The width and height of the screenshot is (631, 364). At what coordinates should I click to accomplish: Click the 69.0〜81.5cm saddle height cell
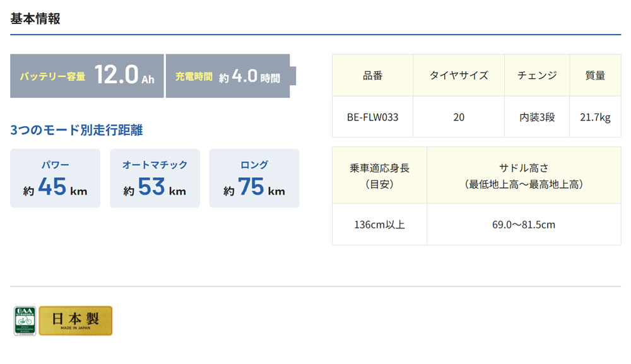(x=523, y=225)
